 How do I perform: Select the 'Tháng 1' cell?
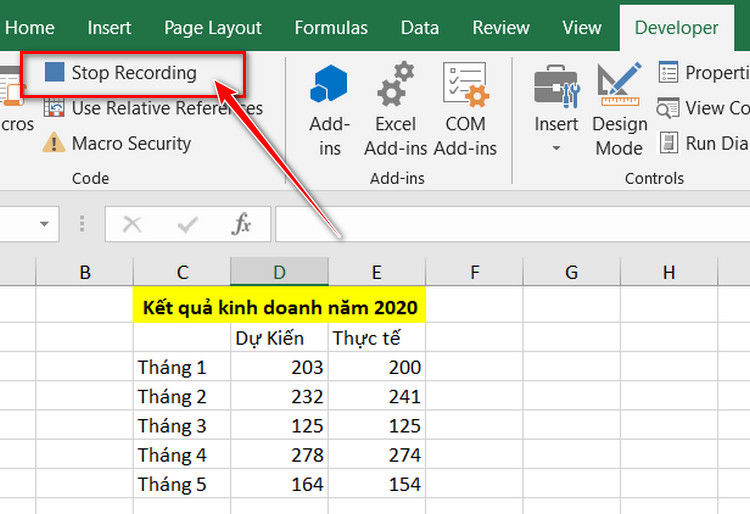click(x=182, y=367)
